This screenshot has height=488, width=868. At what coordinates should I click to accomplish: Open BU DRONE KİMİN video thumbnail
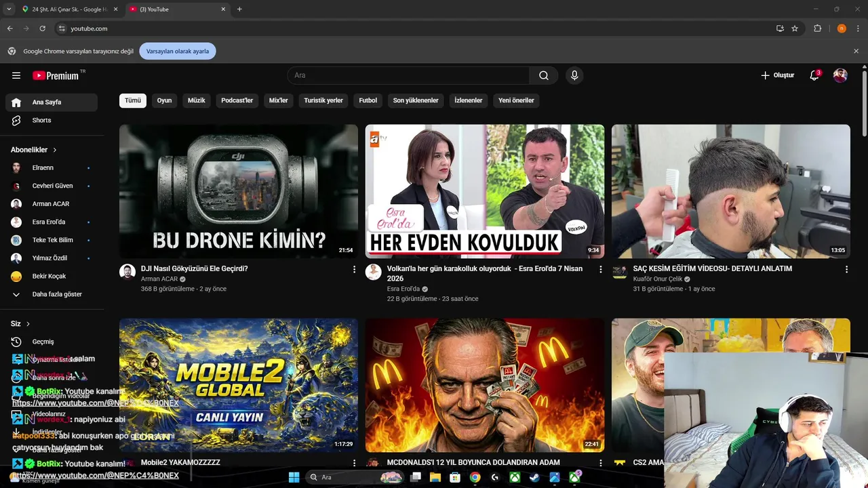239,191
